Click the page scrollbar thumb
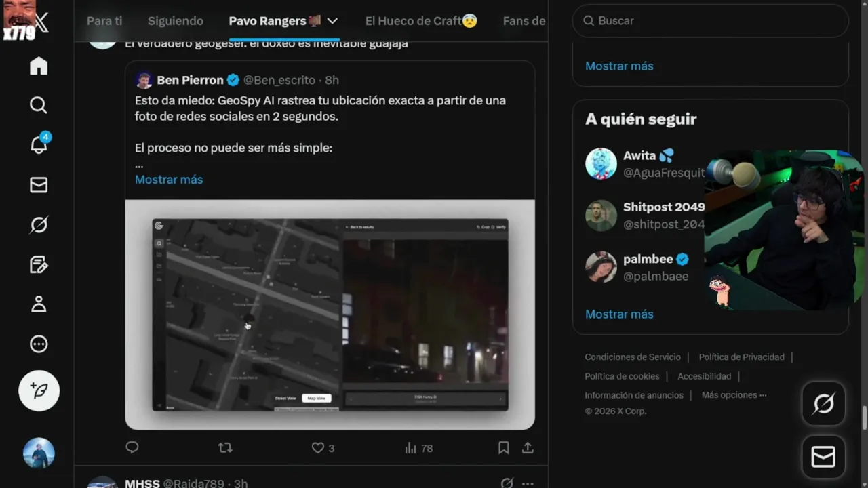Image resolution: width=868 pixels, height=488 pixels. tap(864, 418)
